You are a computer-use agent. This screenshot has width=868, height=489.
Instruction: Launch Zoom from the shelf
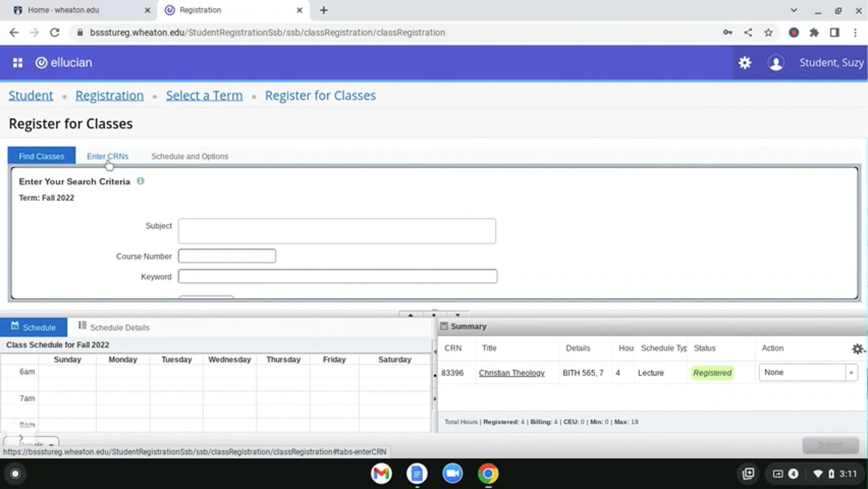point(452,473)
